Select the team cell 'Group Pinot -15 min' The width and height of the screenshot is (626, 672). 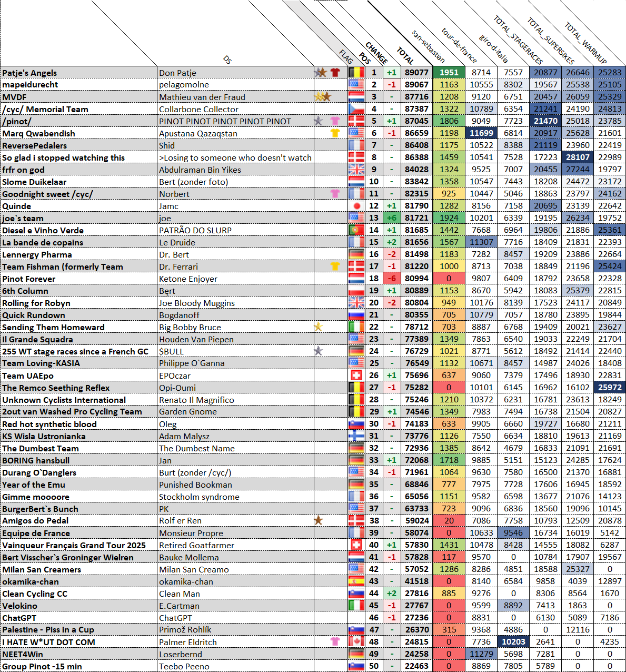tap(79, 666)
